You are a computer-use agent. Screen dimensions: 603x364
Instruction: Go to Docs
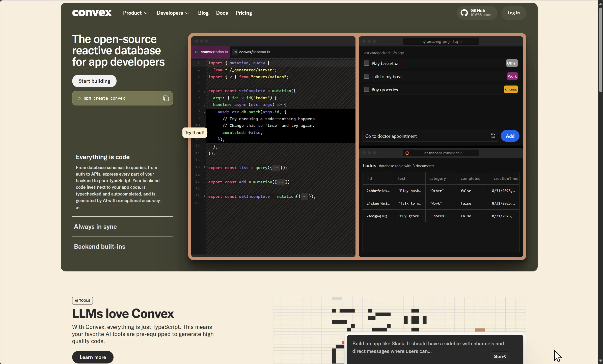tap(222, 13)
